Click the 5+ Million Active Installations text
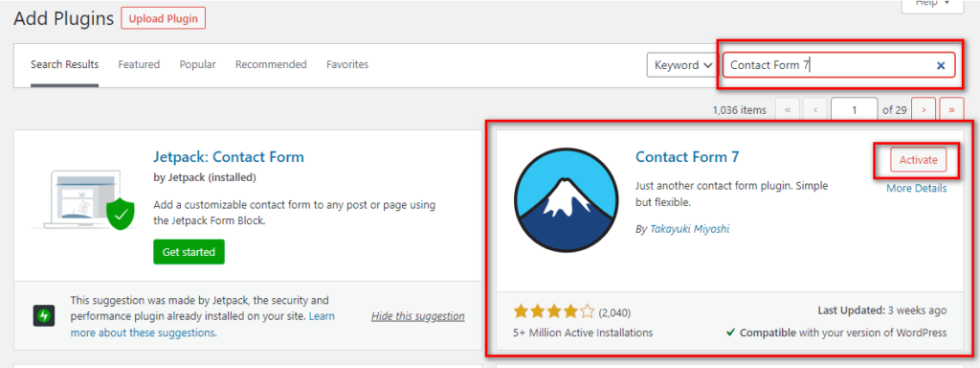The image size is (980, 368). click(583, 333)
